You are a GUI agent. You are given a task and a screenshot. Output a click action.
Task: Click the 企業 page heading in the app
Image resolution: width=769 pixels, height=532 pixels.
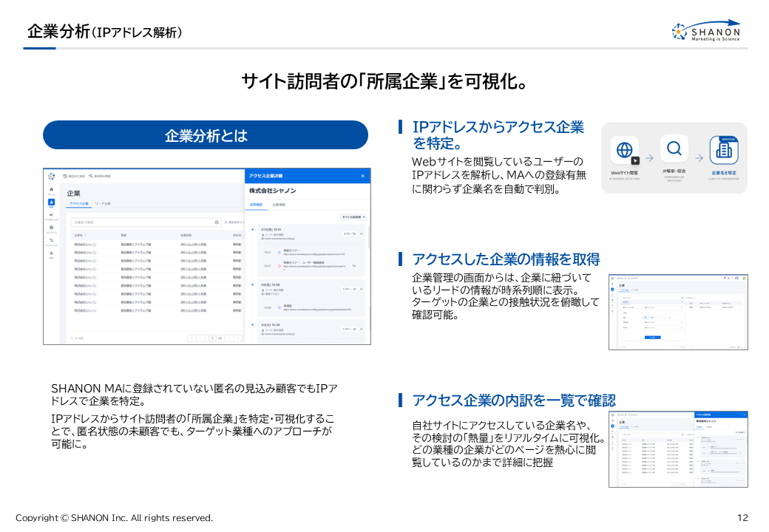(x=73, y=193)
